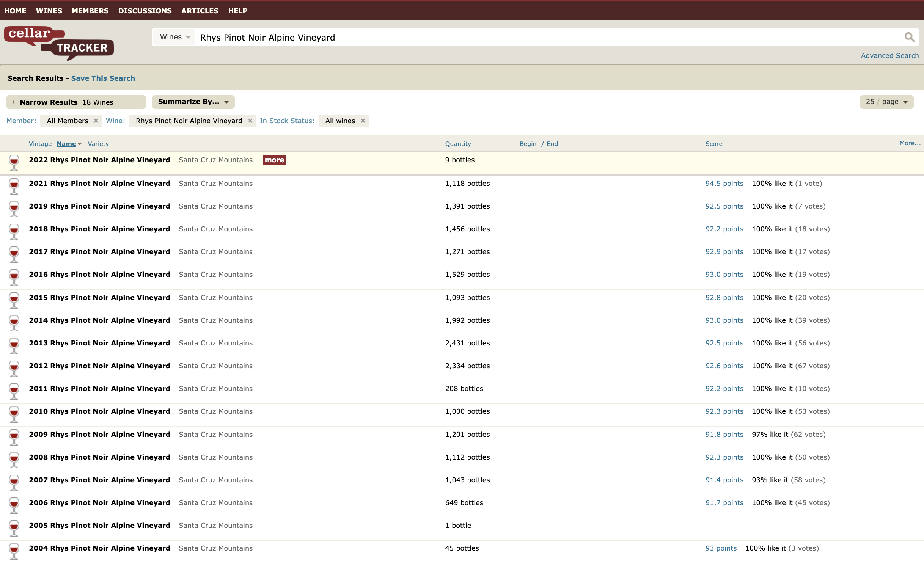Click wine glass icon for 2017 vintage
Viewport: 924px width, 568px height.
[x=14, y=254]
